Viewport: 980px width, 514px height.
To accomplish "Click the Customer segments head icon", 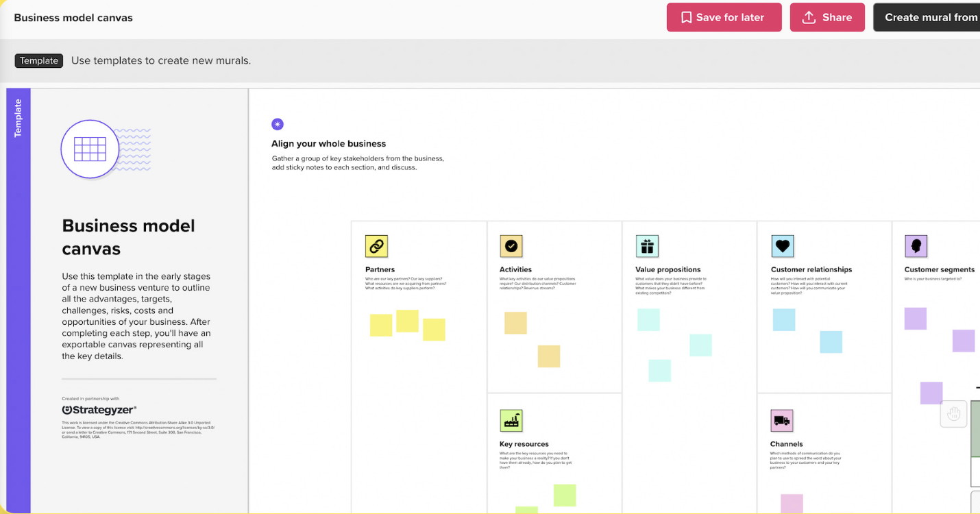I will tap(916, 245).
